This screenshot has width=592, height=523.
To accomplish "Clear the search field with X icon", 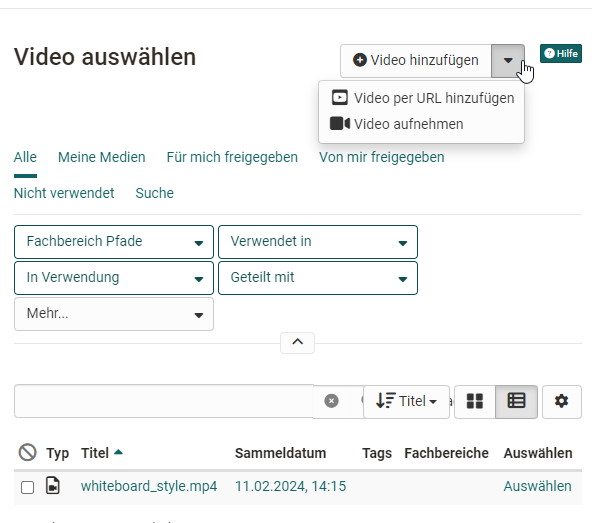I will click(x=331, y=401).
